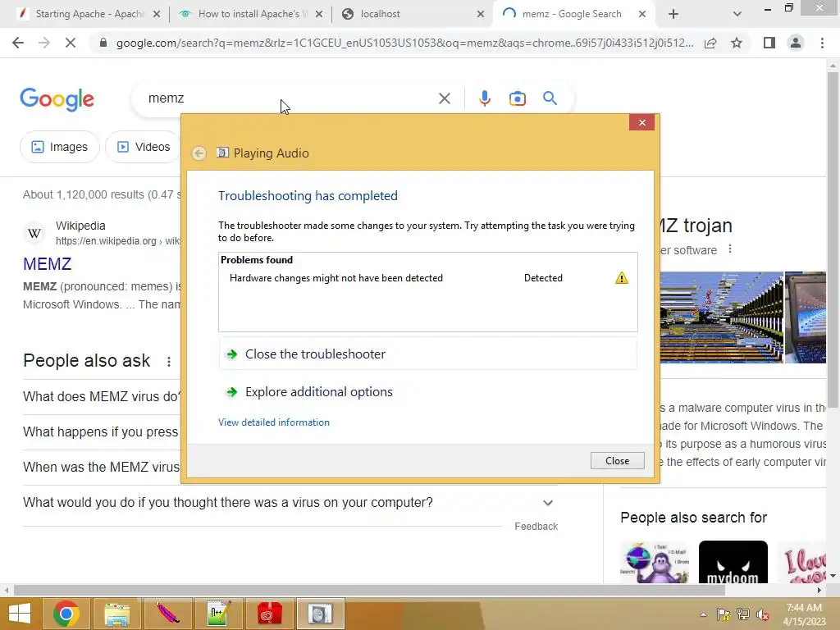Click the Feedback link

click(536, 527)
